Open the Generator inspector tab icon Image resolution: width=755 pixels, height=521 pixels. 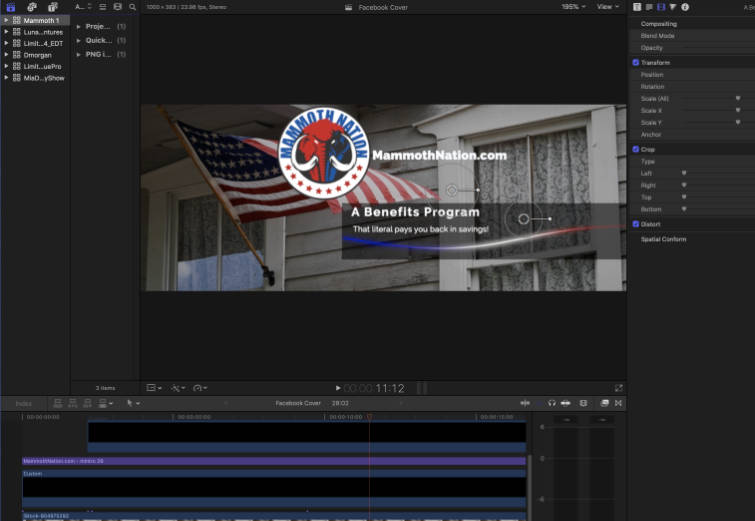pos(637,7)
